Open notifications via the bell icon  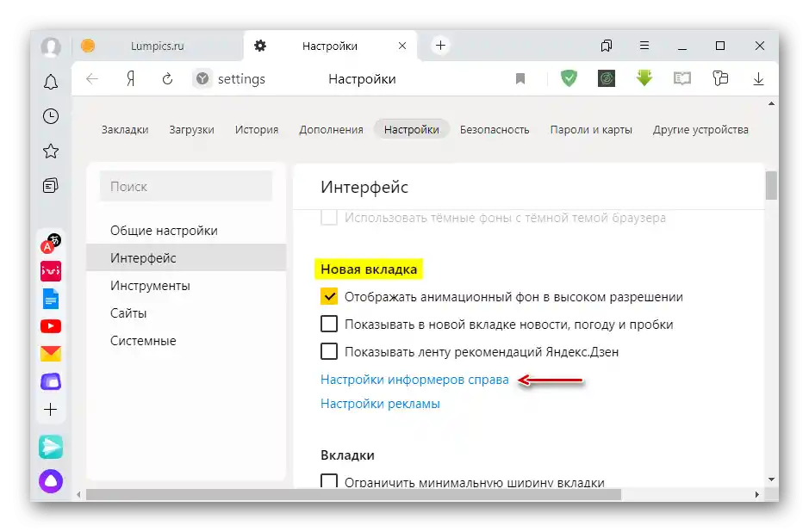click(50, 82)
